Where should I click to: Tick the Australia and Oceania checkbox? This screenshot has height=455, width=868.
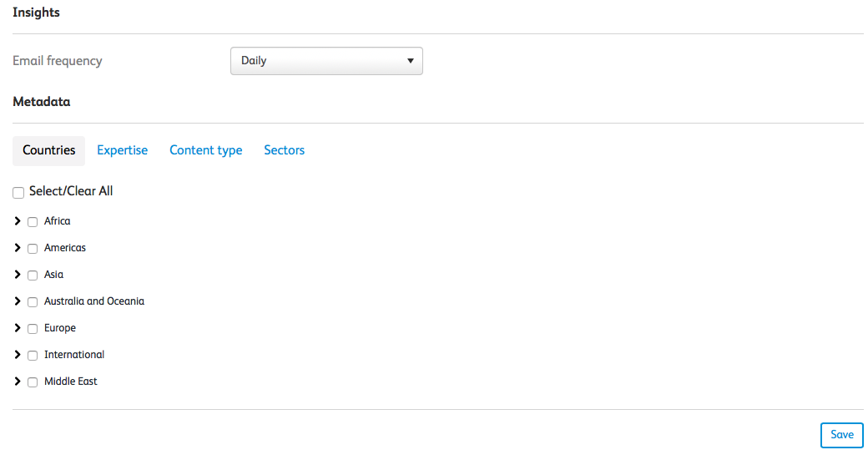(x=33, y=302)
